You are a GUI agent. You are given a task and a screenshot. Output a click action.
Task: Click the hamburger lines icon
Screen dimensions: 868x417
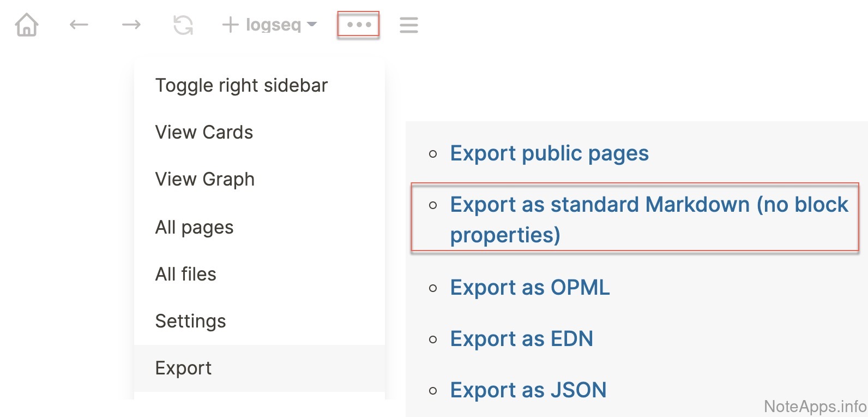[x=408, y=25]
